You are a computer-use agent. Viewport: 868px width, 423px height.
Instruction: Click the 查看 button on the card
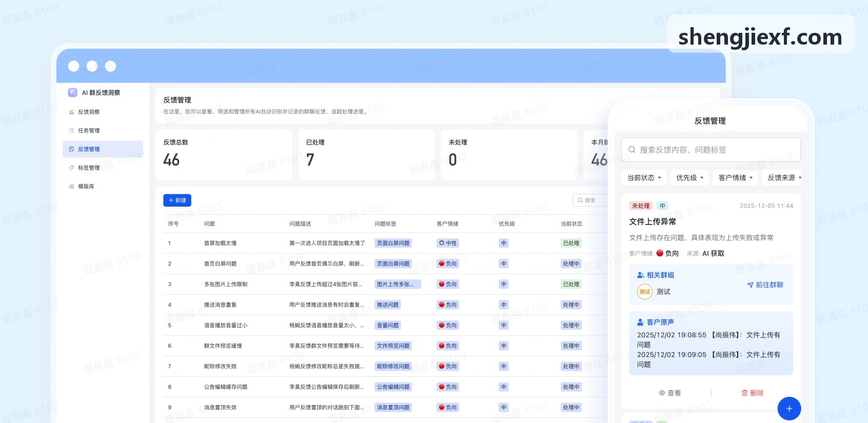[x=669, y=393]
